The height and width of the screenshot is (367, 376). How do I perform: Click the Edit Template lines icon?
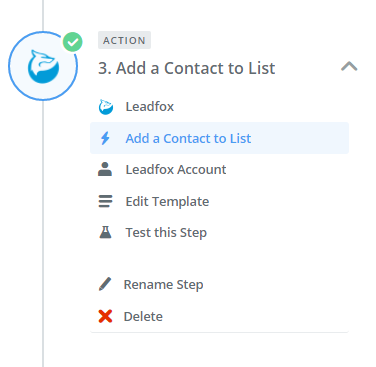(x=105, y=201)
